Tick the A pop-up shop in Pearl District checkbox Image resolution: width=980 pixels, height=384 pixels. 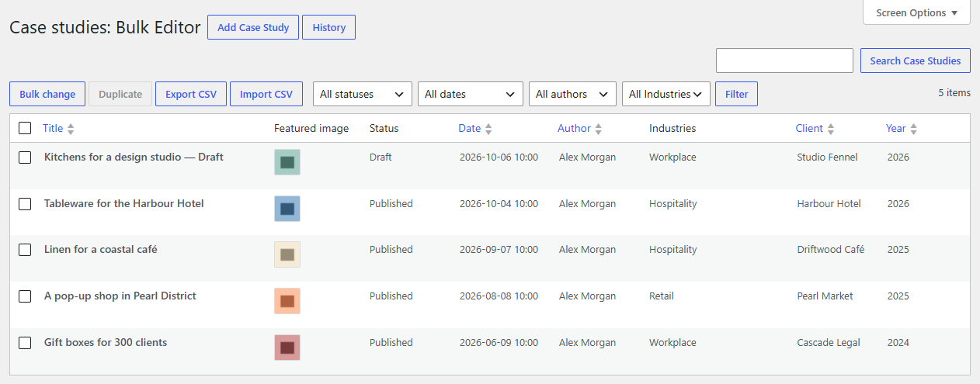25,296
